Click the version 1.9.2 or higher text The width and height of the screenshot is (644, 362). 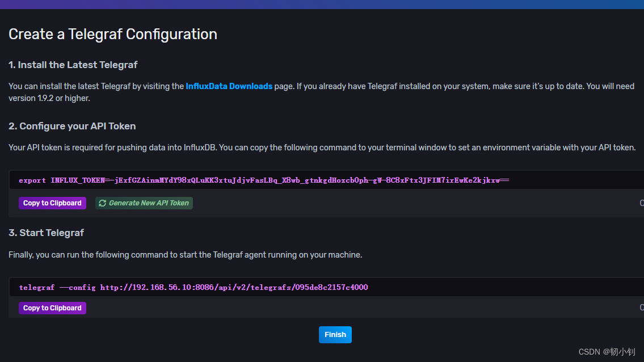click(49, 98)
